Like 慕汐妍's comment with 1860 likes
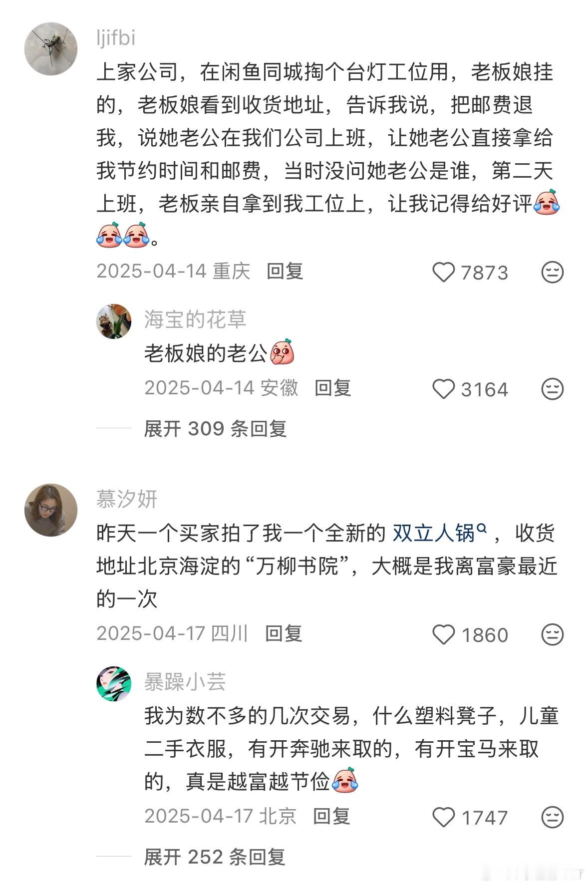Viewport: 588px width, 886px height. click(443, 635)
